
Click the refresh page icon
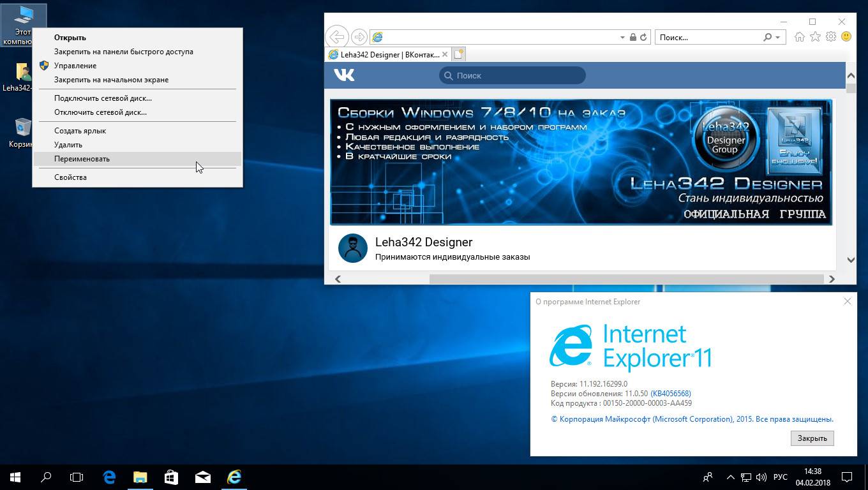643,38
